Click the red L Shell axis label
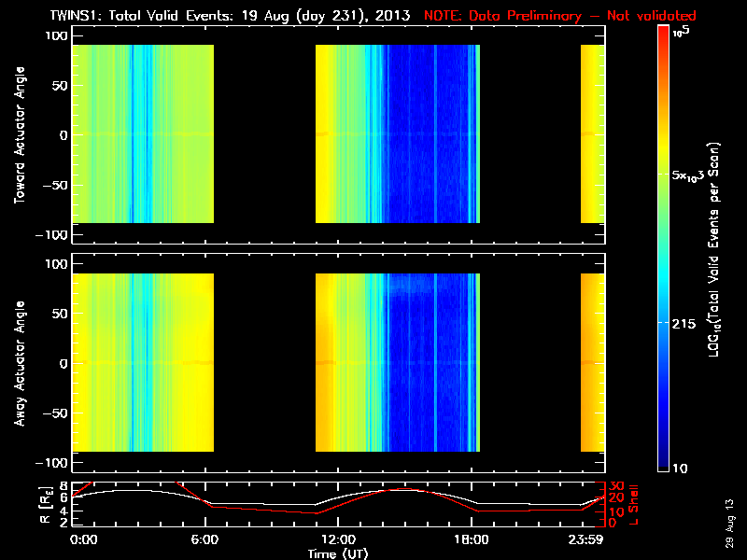Screen dimensions: 747x560 (633, 505)
